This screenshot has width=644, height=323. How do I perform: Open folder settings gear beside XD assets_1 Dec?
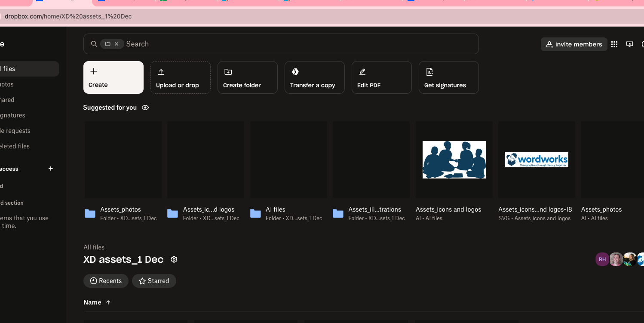(174, 259)
